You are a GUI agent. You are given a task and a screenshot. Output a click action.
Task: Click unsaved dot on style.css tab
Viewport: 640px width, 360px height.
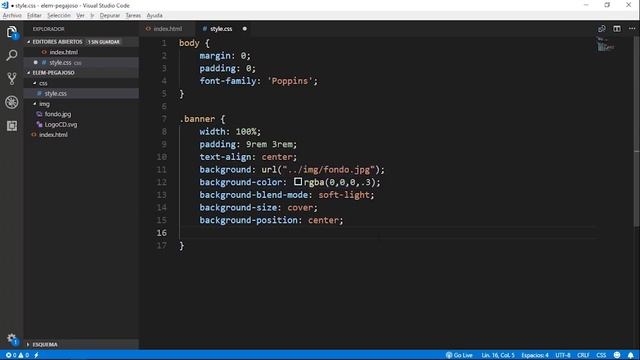[x=244, y=29]
